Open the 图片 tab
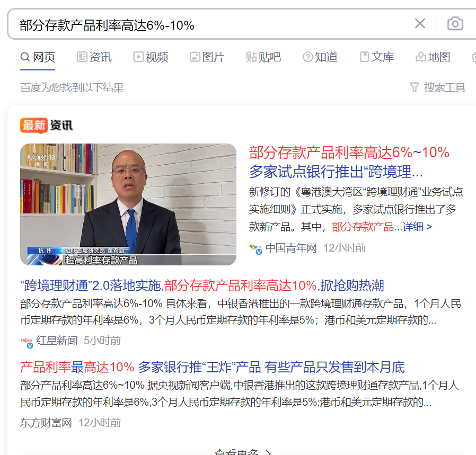This screenshot has width=476, height=455. [x=207, y=57]
